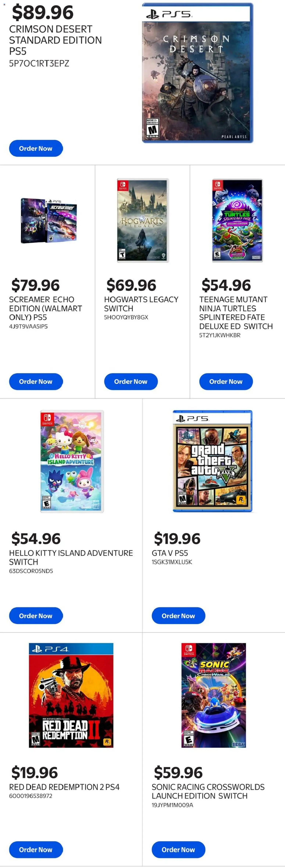Click Order Now for Hogwarts Legacy

tap(131, 382)
